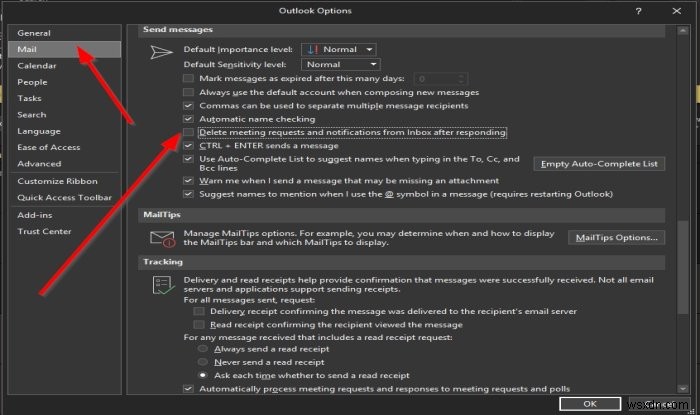
Task: Uncheck Commas can separate recipients option
Action: 188,106
